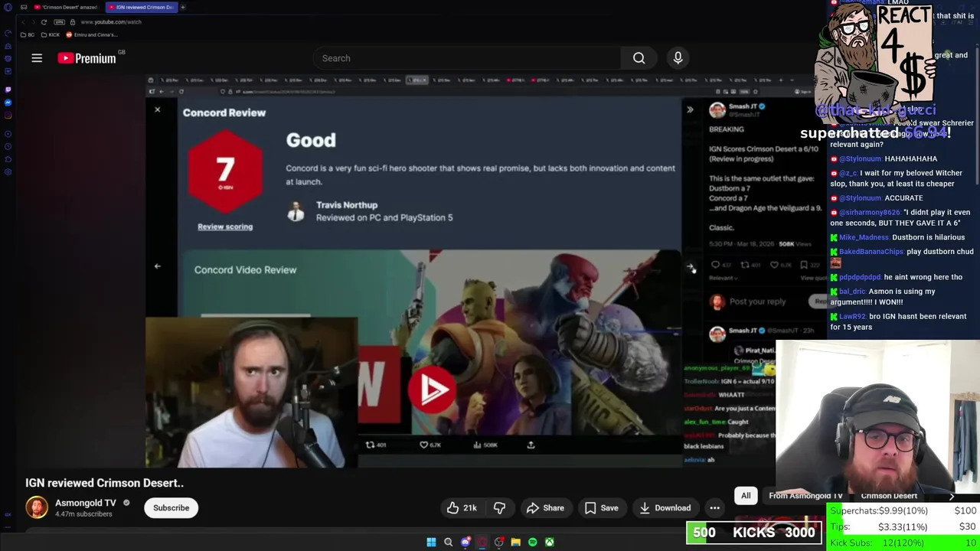This screenshot has width=980, height=551.
Task: Click the red play overlay in video
Action: (432, 389)
